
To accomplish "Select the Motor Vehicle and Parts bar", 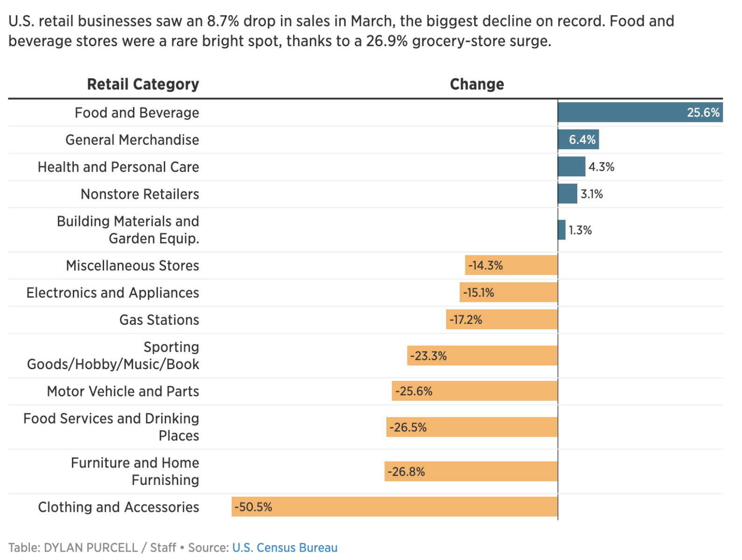I will pos(475,391).
